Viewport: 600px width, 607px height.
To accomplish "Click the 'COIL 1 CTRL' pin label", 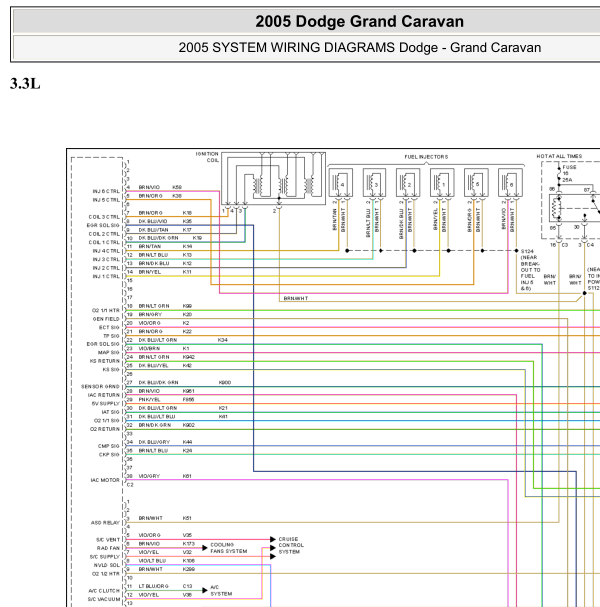I will pos(104,242).
